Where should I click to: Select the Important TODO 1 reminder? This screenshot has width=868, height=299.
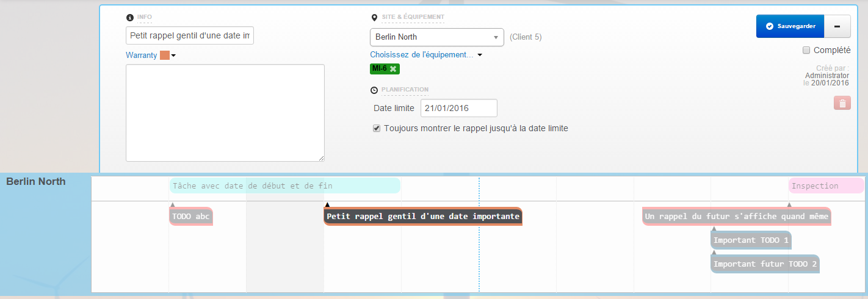[x=750, y=240]
